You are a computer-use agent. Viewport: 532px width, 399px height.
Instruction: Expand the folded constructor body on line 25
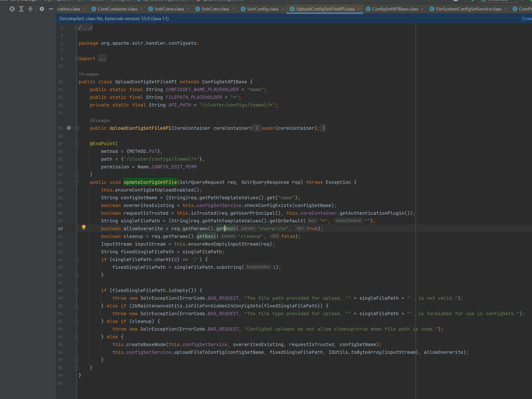77,128
